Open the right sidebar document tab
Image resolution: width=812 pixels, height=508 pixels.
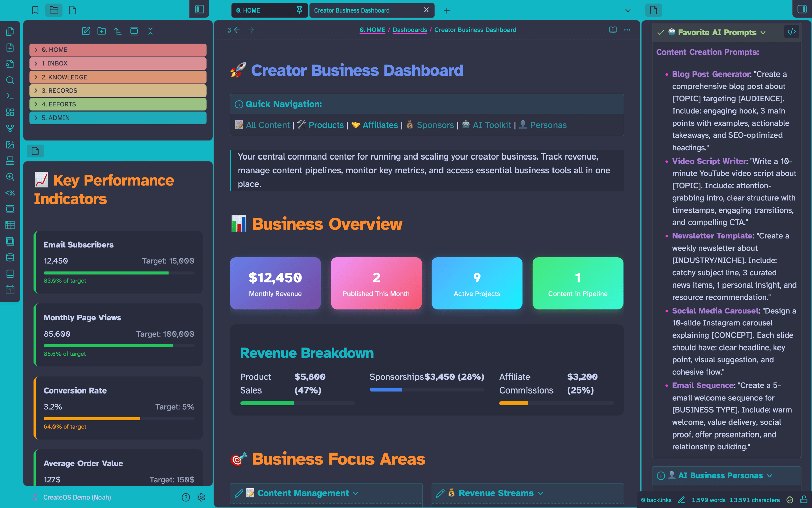(x=653, y=10)
